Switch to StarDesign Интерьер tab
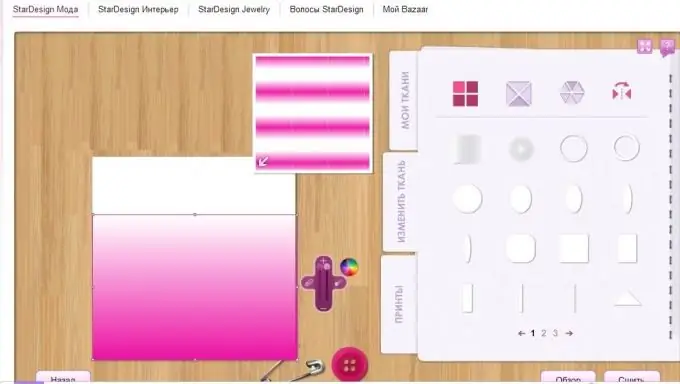 tap(138, 9)
